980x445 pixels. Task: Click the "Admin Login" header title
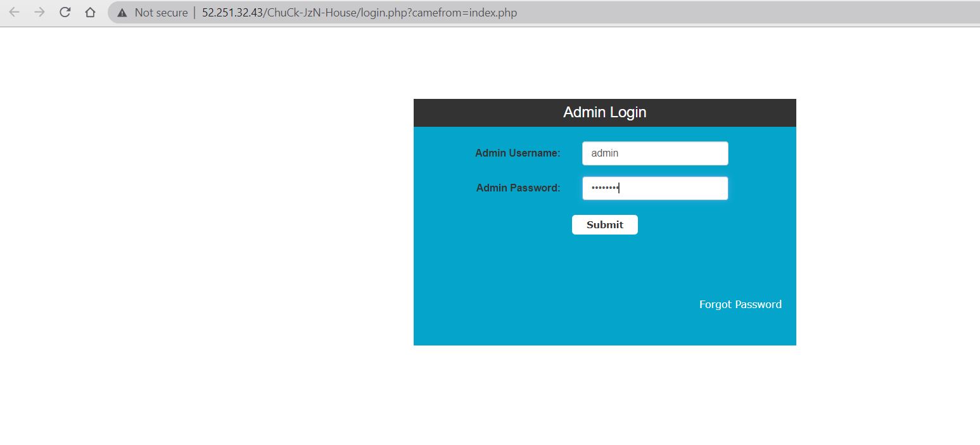point(604,112)
